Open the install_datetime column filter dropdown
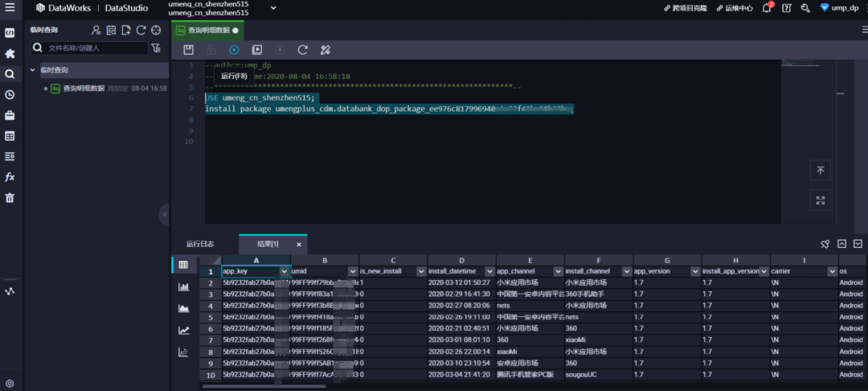 489,272
